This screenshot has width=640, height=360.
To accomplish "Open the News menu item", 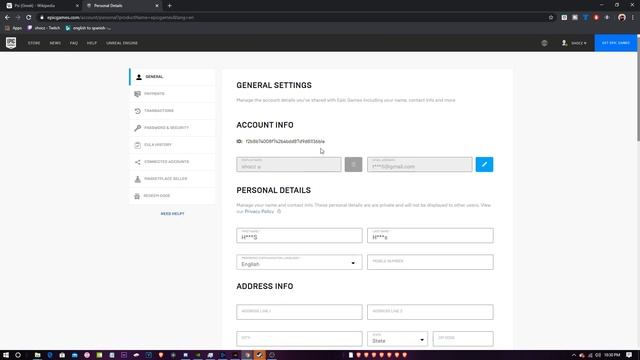I will coord(55,43).
